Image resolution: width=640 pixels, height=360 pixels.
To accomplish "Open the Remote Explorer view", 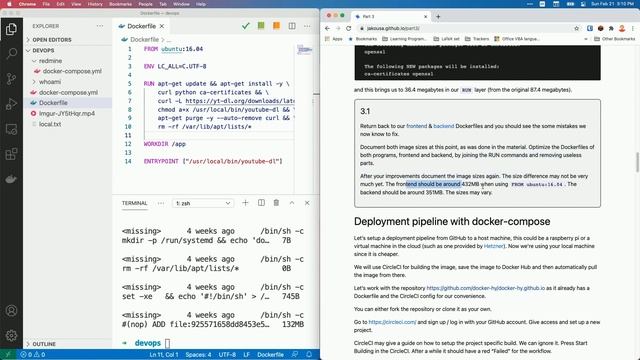I will pyautogui.click(x=11, y=129).
